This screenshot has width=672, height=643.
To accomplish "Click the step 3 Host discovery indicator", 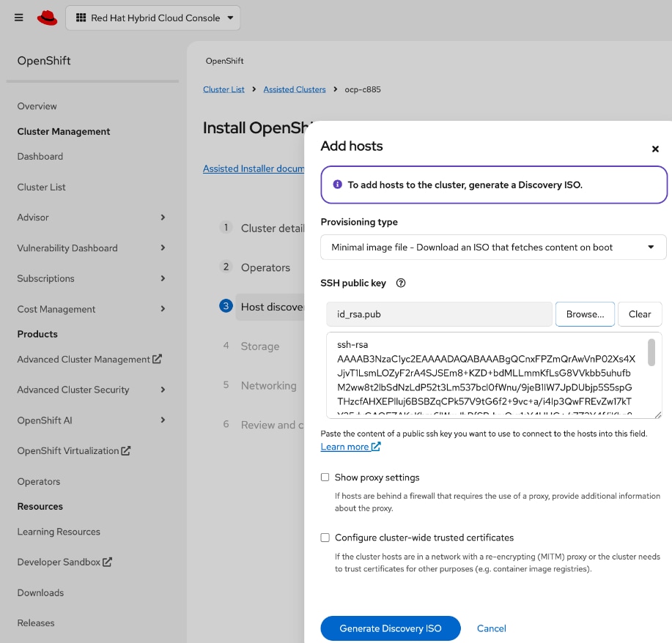I will [x=225, y=307].
